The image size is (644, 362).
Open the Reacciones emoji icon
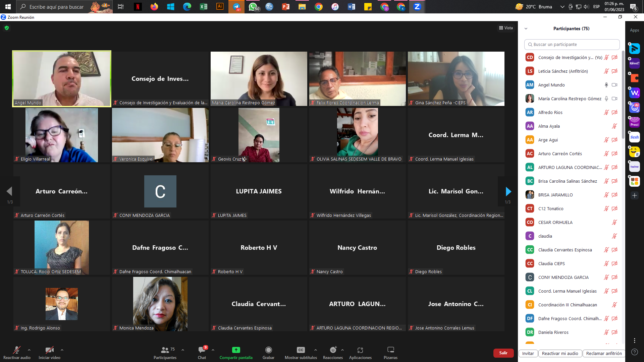tap(333, 350)
